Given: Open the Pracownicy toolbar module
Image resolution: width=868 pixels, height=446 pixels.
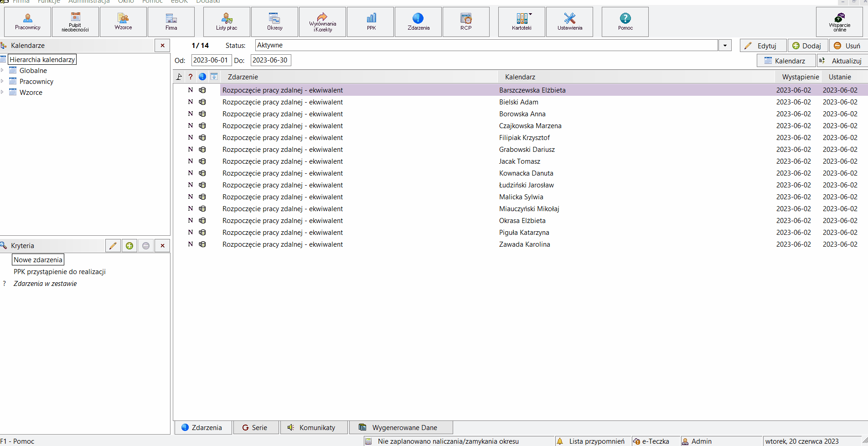Looking at the screenshot, I should pyautogui.click(x=28, y=22).
